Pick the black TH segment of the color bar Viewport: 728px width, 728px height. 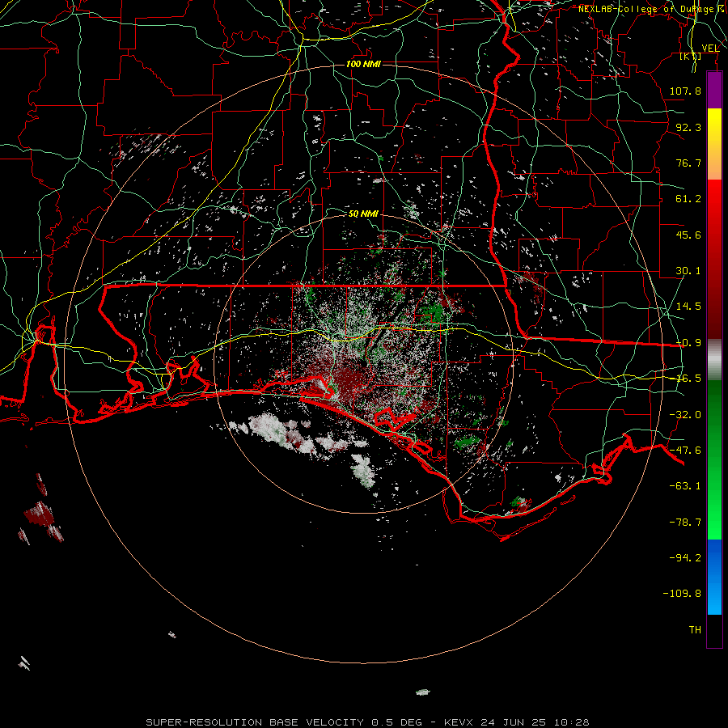coord(714,630)
